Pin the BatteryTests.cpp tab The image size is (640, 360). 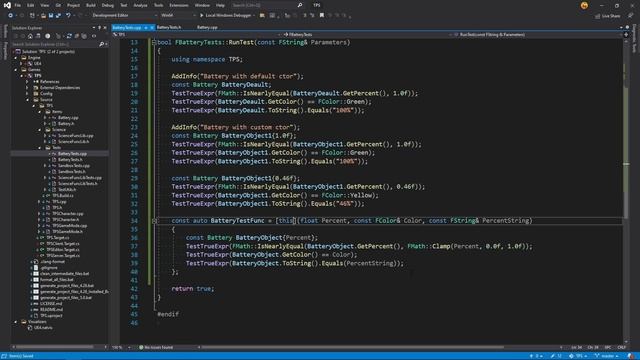click(146, 27)
